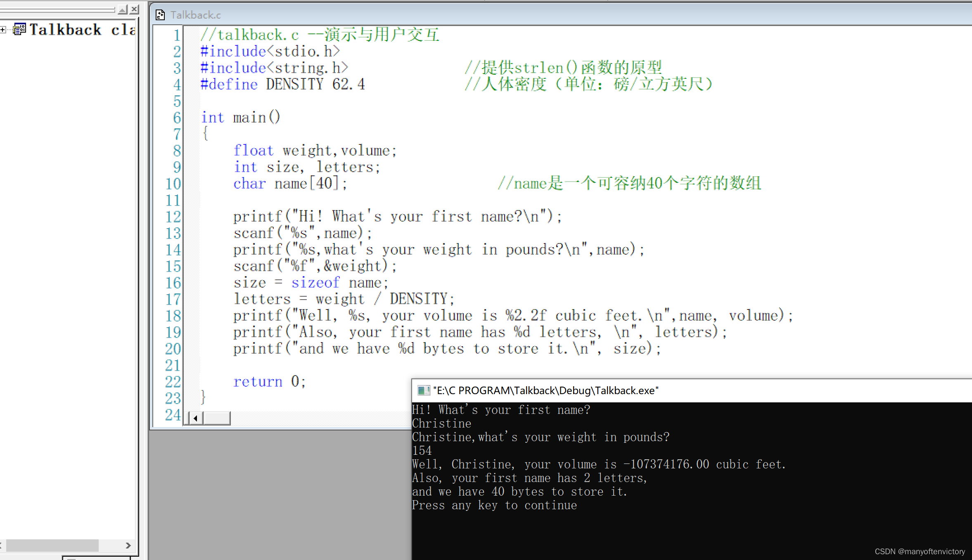Click the Talkback.exe console title bar text
Screen dimensions: 972x560
tap(545, 390)
